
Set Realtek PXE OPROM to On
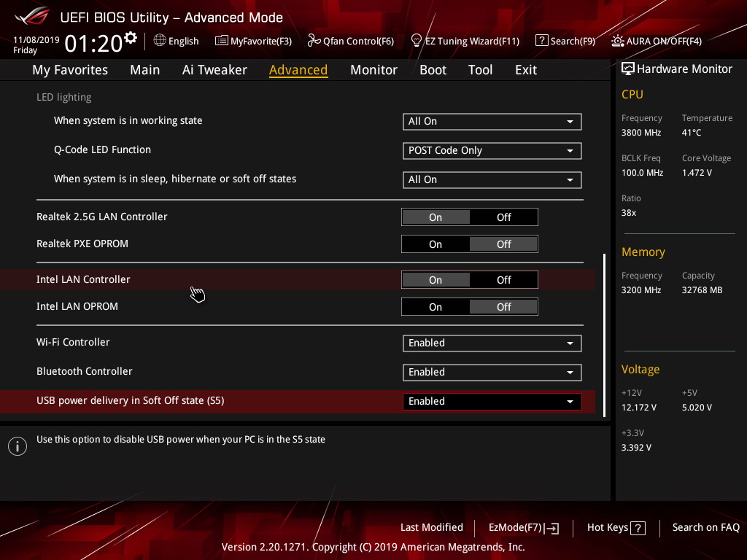(436, 244)
